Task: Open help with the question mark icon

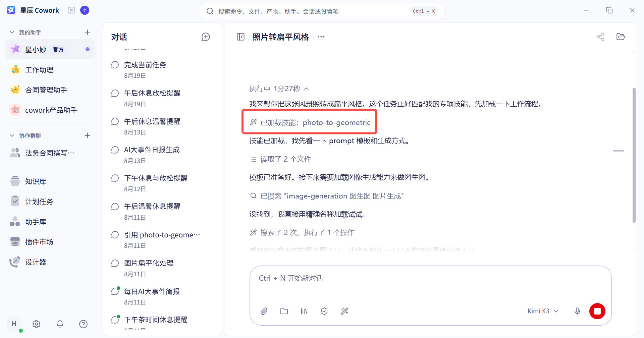Action: pyautogui.click(x=84, y=324)
